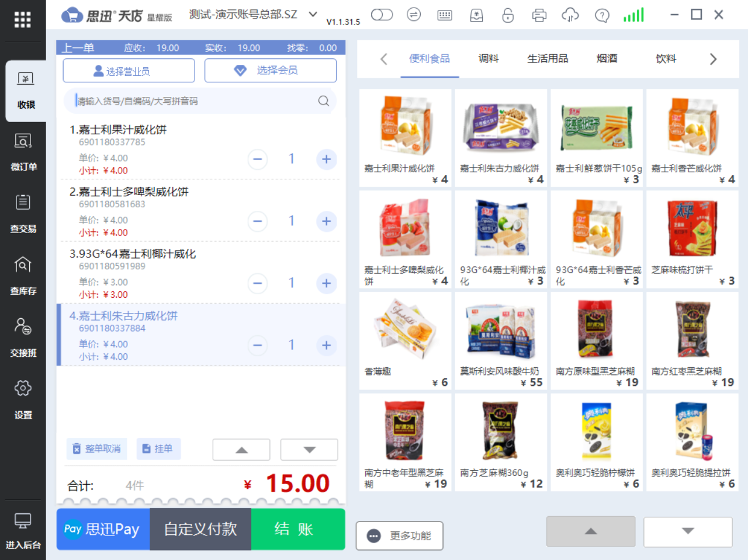The image size is (748, 560).
Task: Open 设置 settings in sidebar
Action: tap(23, 401)
